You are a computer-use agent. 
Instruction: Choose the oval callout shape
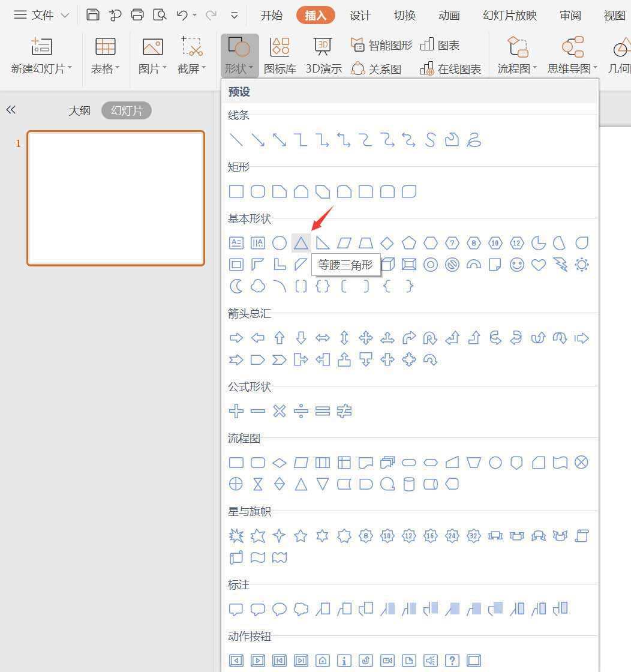click(280, 609)
